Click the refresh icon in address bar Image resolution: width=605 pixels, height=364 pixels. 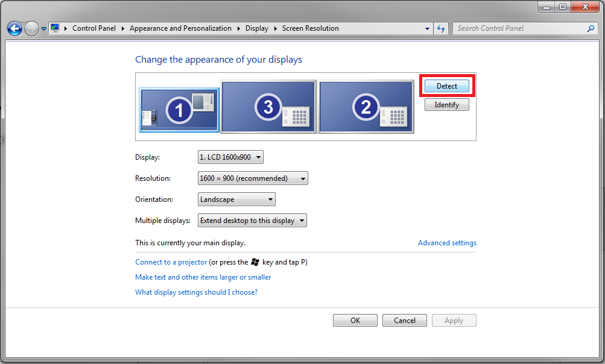pos(441,28)
